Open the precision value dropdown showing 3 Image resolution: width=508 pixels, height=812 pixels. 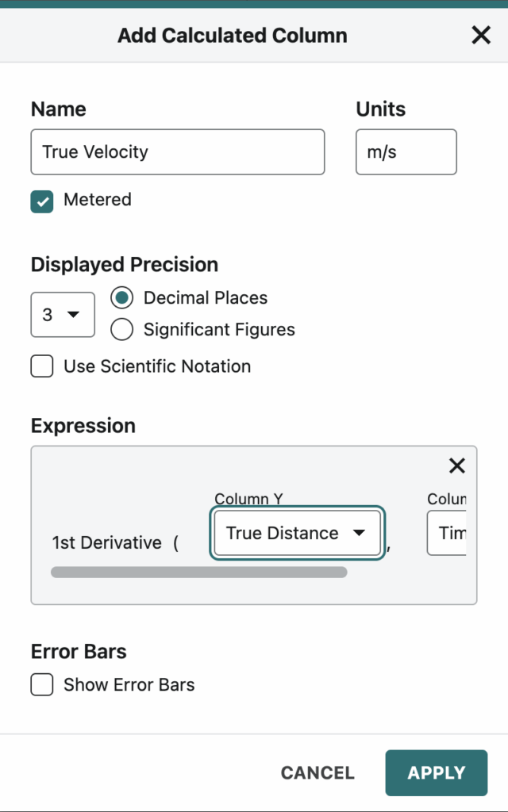(x=63, y=314)
